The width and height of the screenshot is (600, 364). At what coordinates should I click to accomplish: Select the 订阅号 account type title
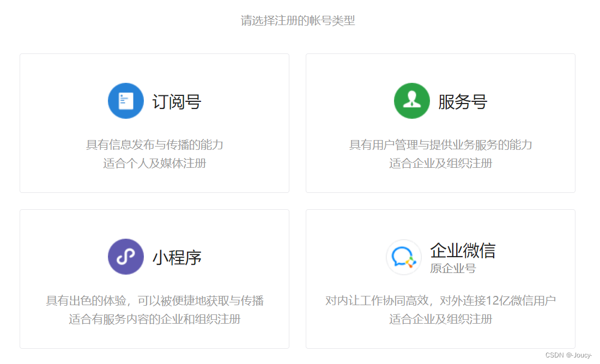pyautogui.click(x=177, y=102)
